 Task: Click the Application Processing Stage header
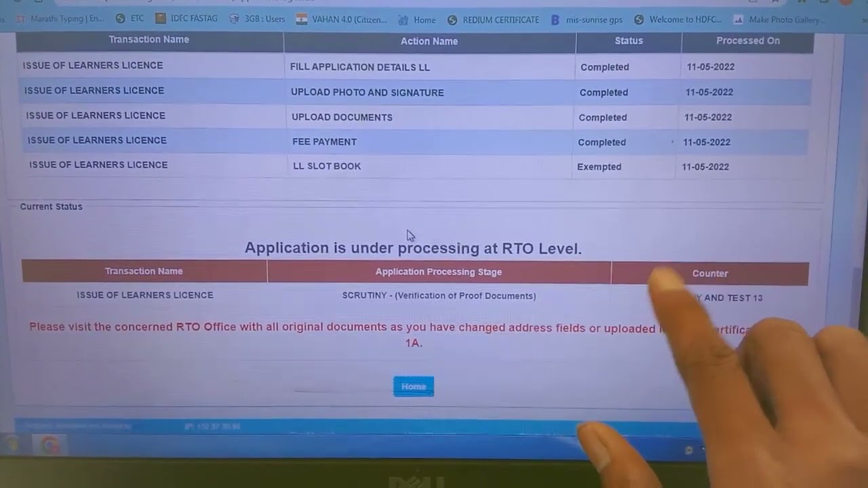point(439,272)
